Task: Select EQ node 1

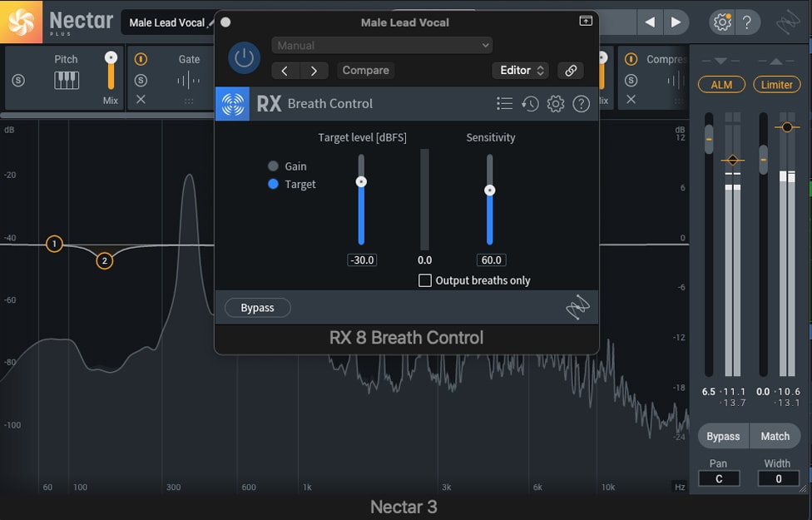Action: (x=54, y=244)
